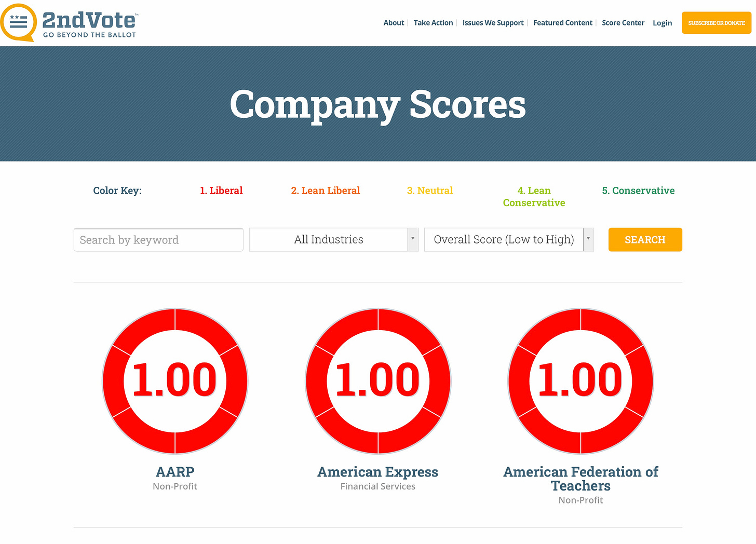Screen dimensions: 756x544
Task: Click 'Non-Profit' under AARP
Action: 175,486
